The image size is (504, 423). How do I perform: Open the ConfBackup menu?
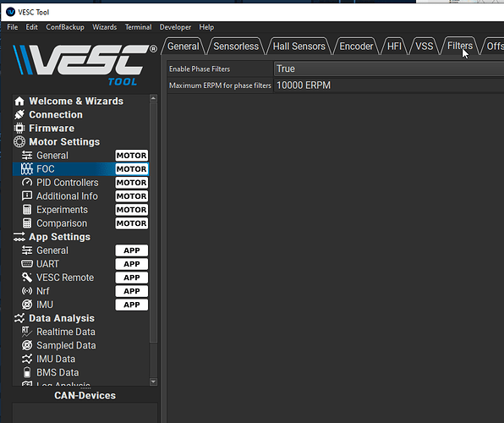[x=65, y=27]
